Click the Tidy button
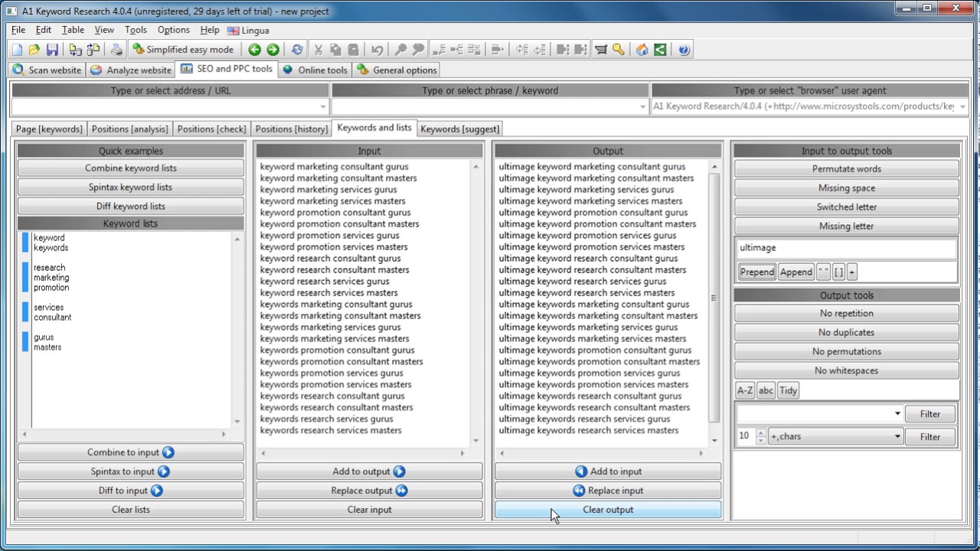 [x=789, y=390]
